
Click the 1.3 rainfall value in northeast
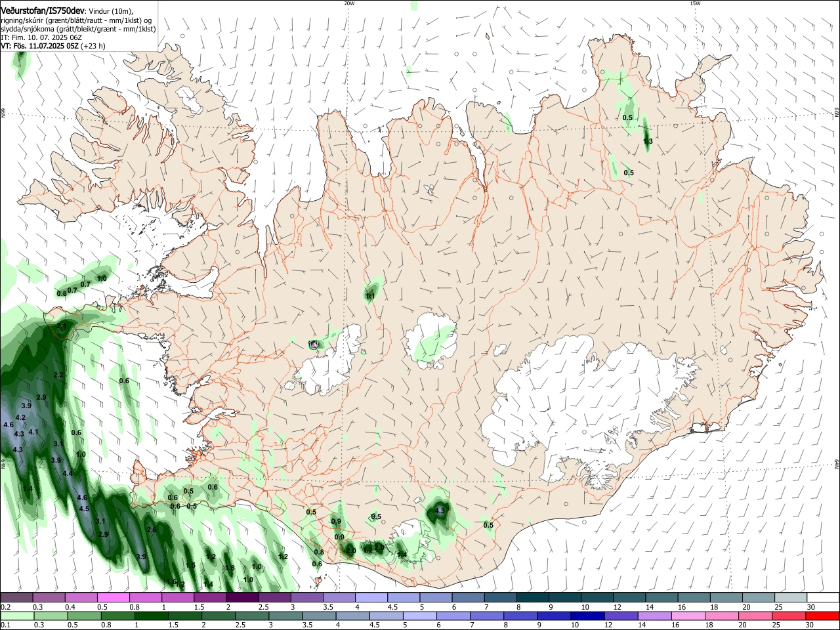648,141
